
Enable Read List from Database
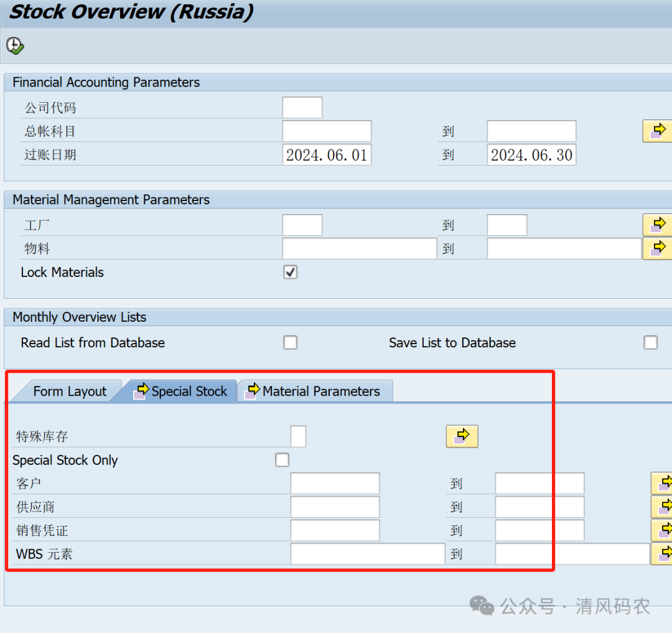point(290,342)
